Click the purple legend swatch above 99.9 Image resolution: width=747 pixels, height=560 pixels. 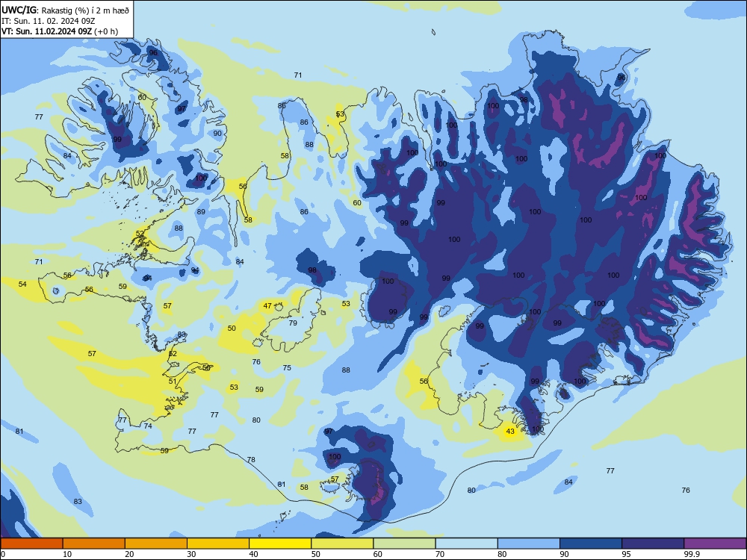715,544
